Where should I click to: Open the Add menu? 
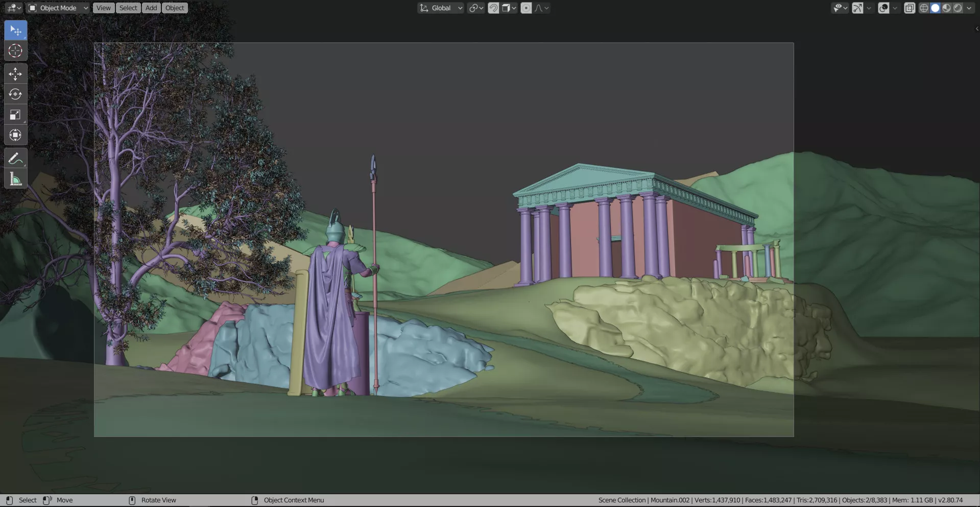[151, 8]
